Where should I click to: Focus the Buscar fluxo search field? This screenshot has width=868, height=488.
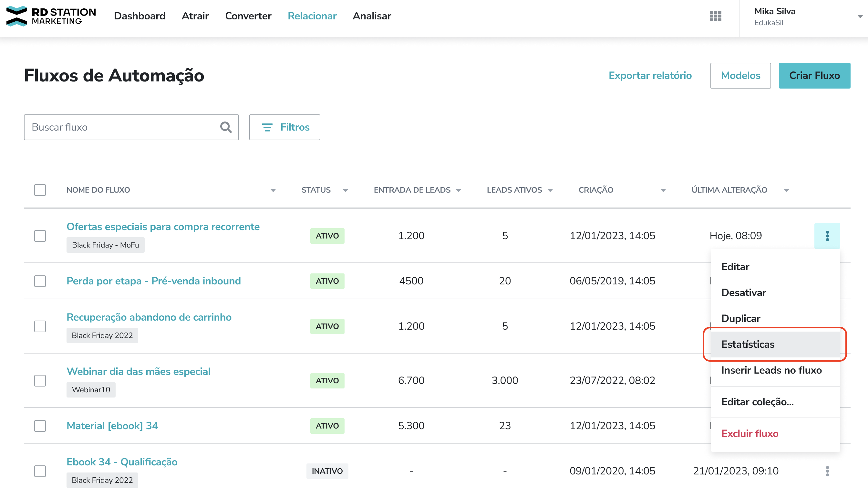121,127
